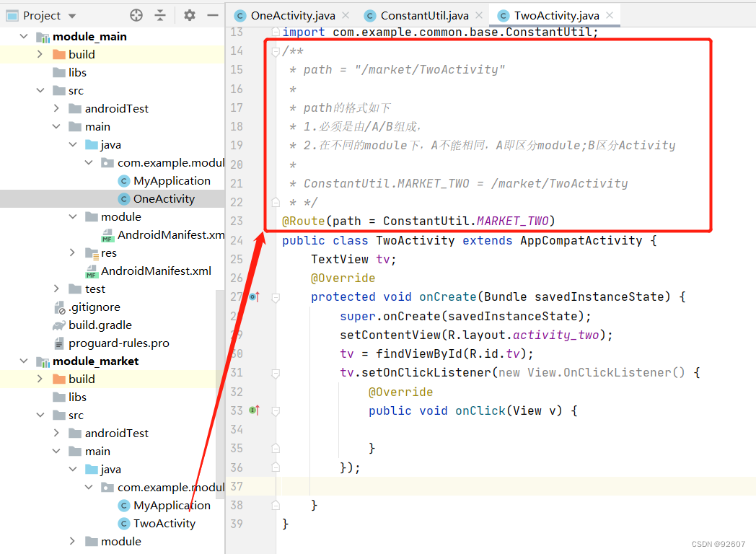The height and width of the screenshot is (554, 756).
Task: Click the ConstantUtil import statement
Action: pyautogui.click(x=440, y=32)
